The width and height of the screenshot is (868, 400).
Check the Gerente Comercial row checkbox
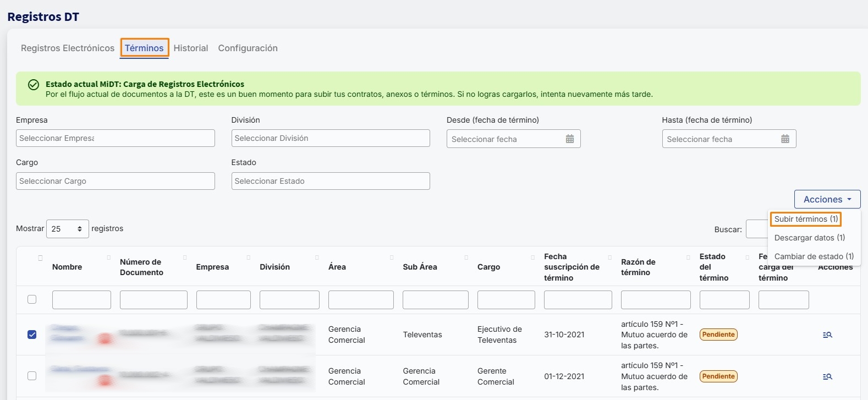click(x=32, y=376)
